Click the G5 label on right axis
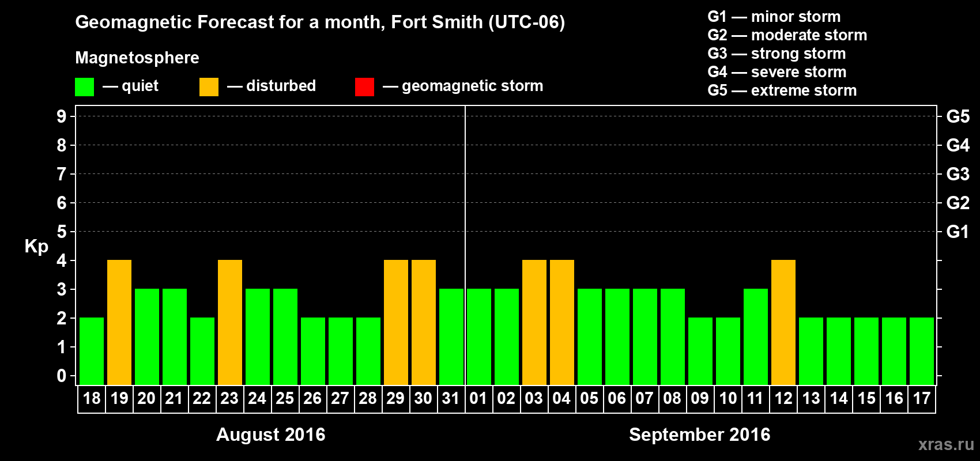The image size is (980, 461). [958, 116]
